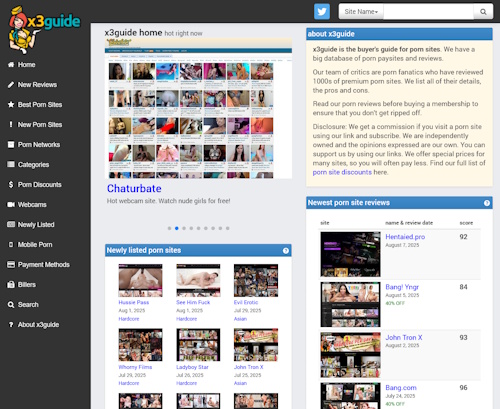Click the house icon beside Home
500x409 pixels.
[11, 65]
